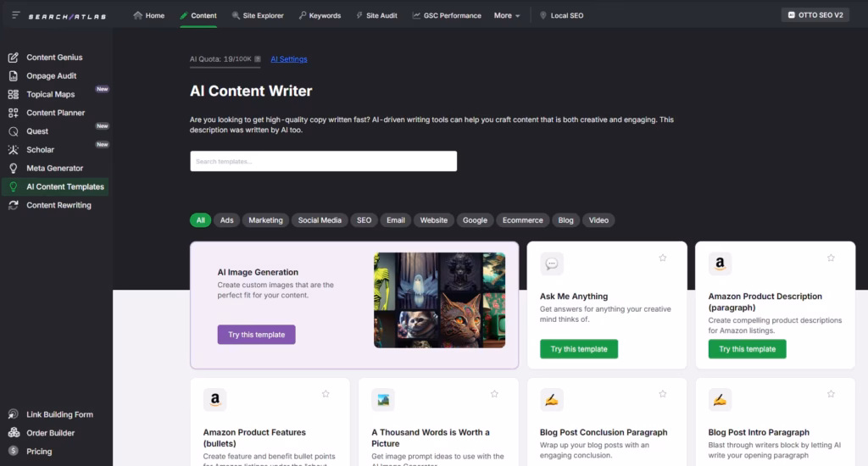
Task: Click the Search templates input field
Action: coord(323,161)
